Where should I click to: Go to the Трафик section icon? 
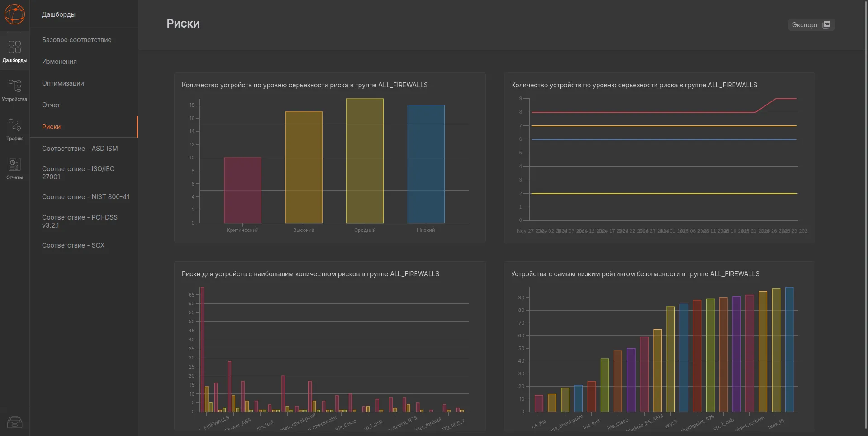coord(14,129)
